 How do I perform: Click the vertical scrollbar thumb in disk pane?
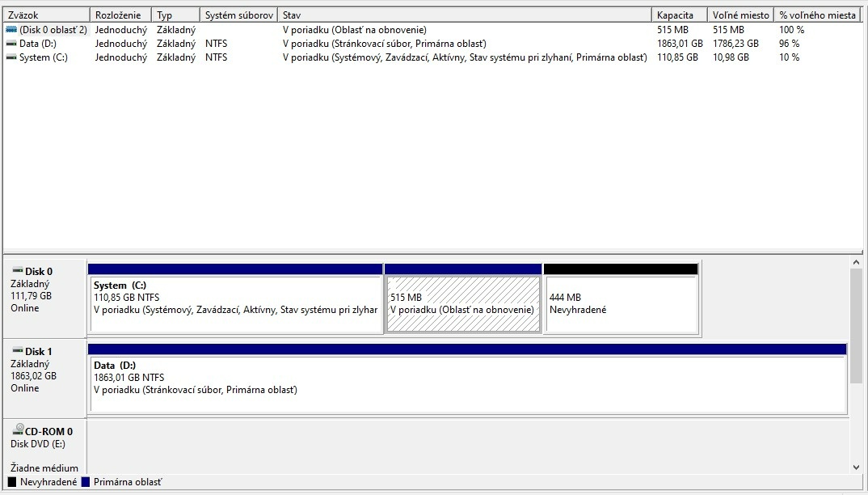click(x=856, y=326)
